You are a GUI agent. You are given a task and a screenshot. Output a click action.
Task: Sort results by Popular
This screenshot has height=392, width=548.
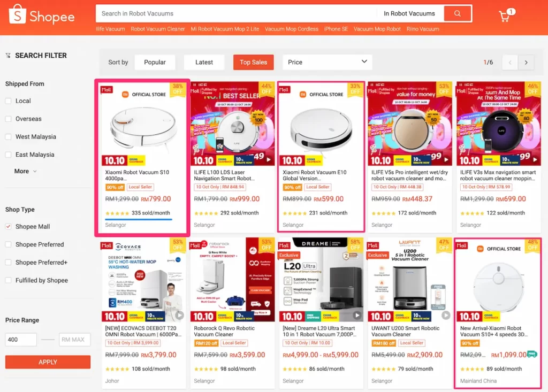[x=155, y=62]
